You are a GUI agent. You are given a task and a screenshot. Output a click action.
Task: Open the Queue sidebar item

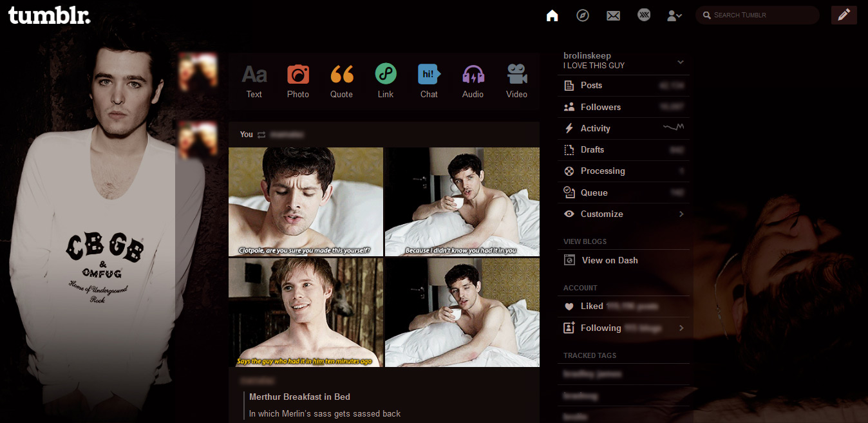coord(624,193)
